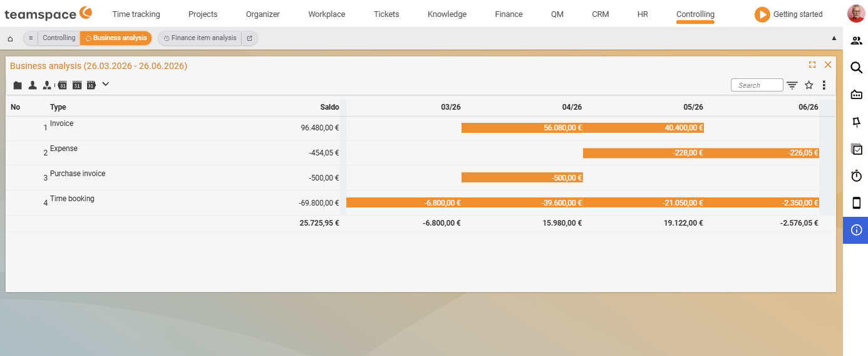Click the Invoice 56.080,00 € bar
The height and width of the screenshot is (356, 868).
tap(522, 128)
